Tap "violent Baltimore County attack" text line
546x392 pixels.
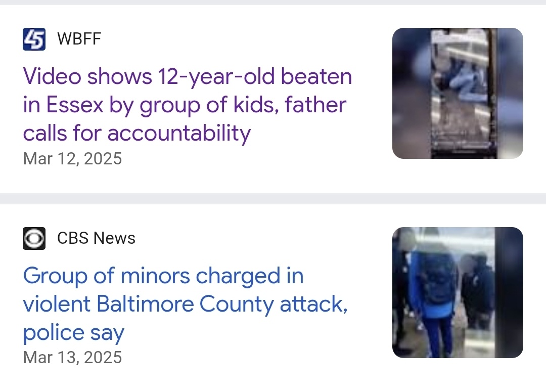(185, 304)
